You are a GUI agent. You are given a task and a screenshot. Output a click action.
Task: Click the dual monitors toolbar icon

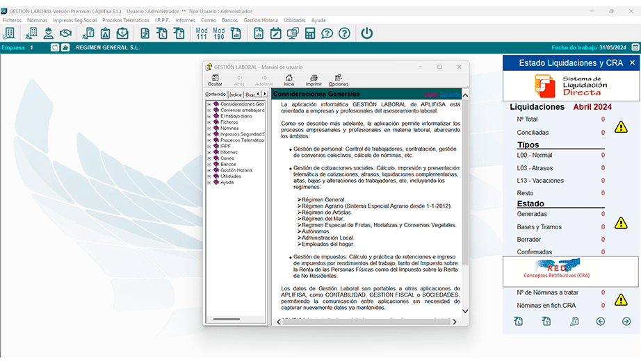coord(293,33)
